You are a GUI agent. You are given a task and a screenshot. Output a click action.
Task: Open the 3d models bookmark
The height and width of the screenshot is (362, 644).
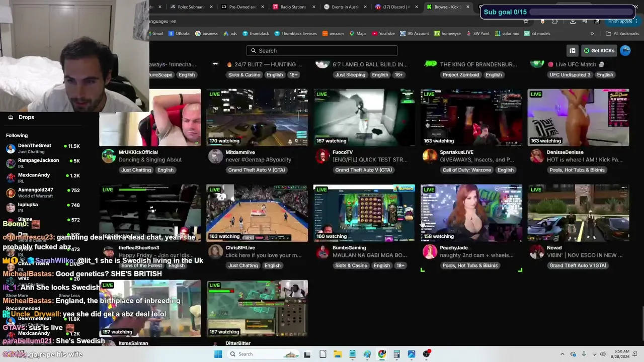(537, 34)
